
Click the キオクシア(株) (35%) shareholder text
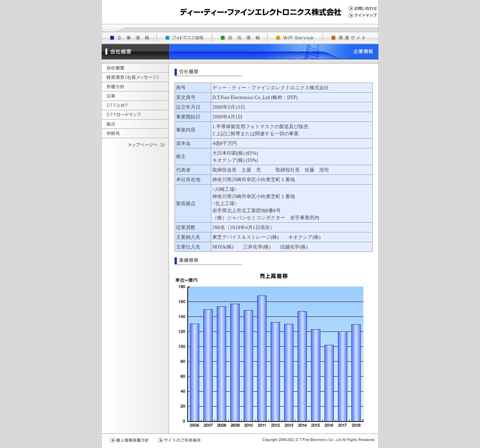tap(235, 160)
